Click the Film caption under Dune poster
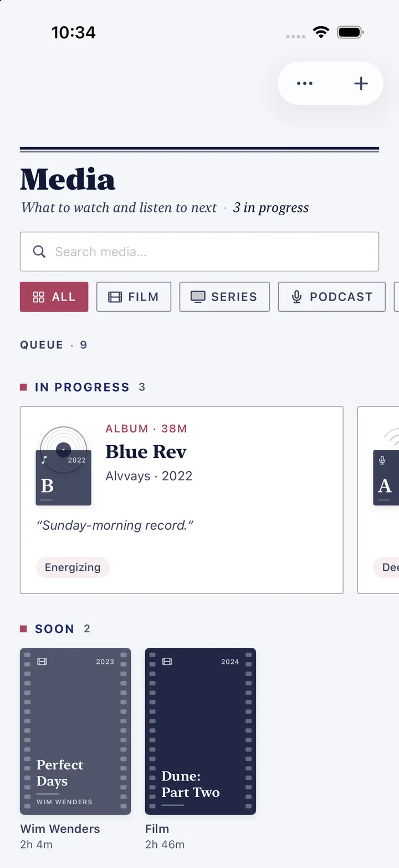This screenshot has height=868, width=399. pyautogui.click(x=157, y=829)
